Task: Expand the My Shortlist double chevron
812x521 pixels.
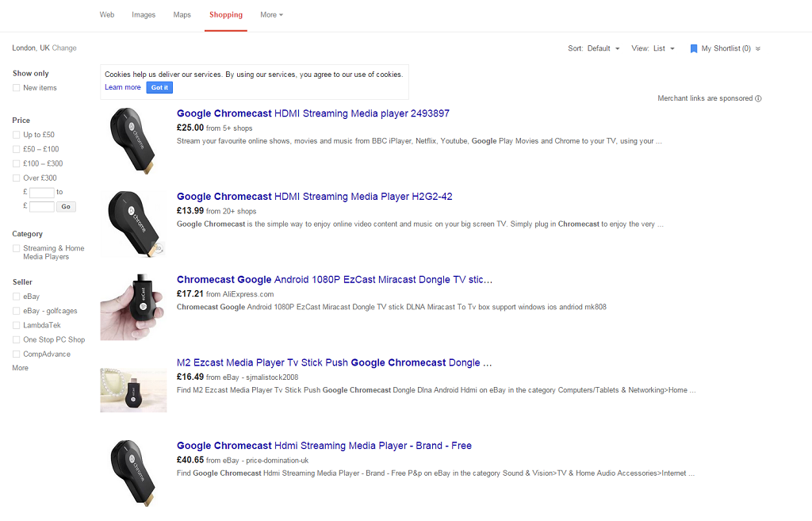Action: (757, 48)
